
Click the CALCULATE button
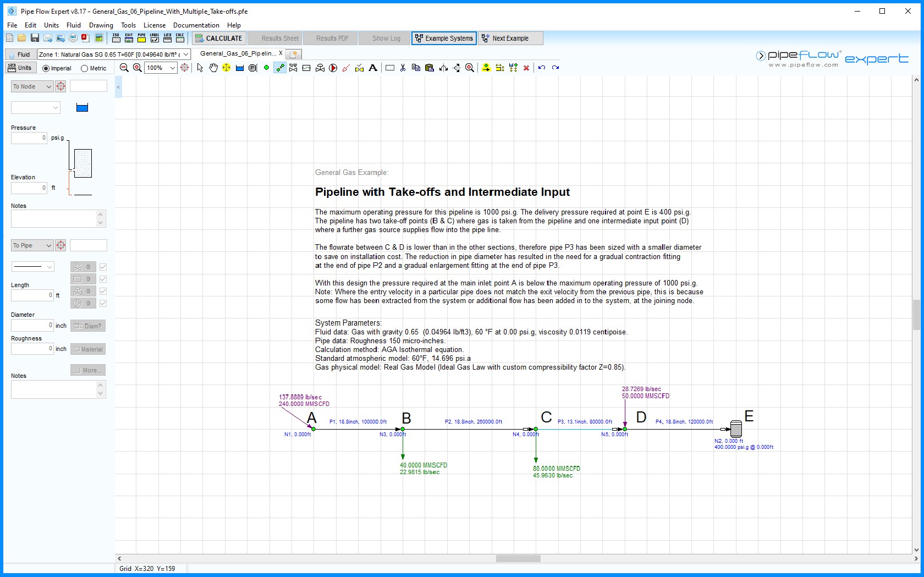point(219,39)
